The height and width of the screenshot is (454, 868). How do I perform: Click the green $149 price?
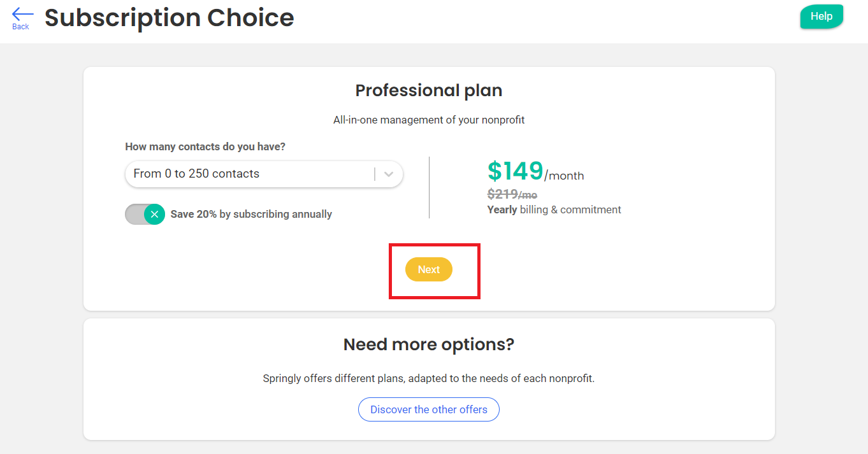point(515,171)
